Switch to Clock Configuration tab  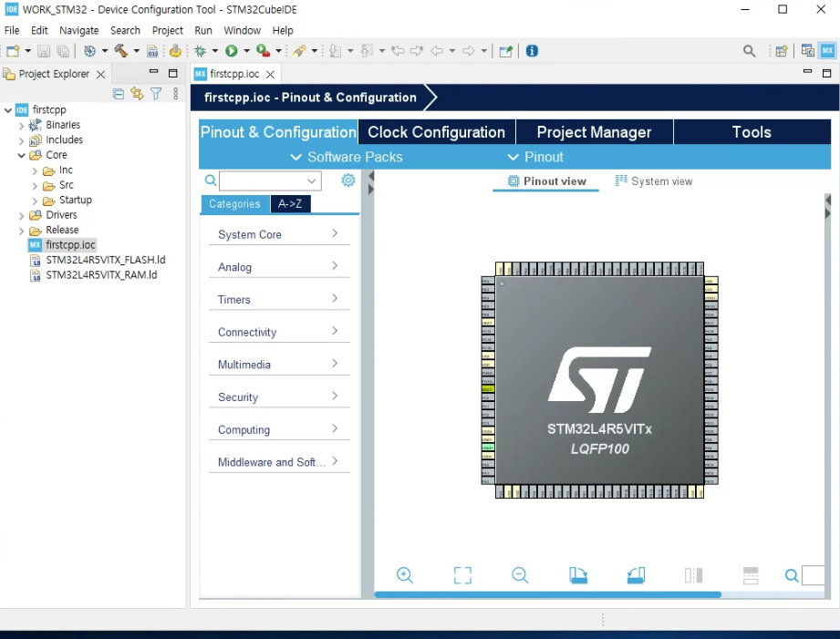click(x=436, y=132)
